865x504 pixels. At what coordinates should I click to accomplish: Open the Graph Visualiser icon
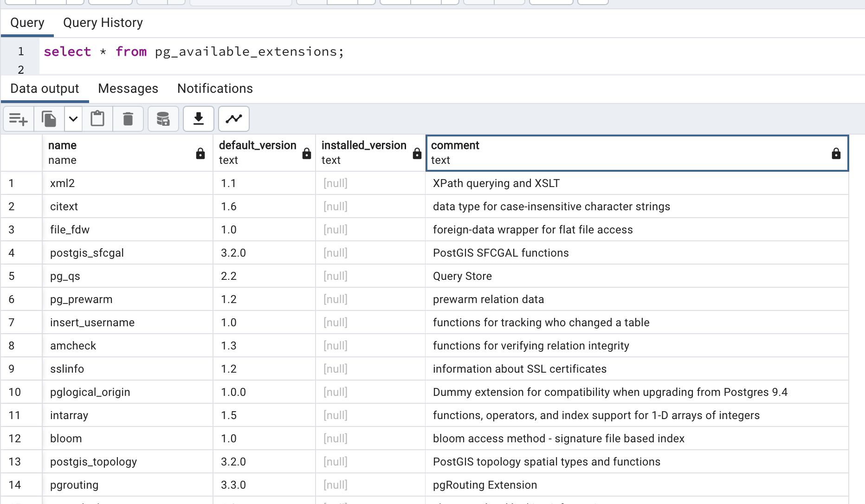[234, 119]
